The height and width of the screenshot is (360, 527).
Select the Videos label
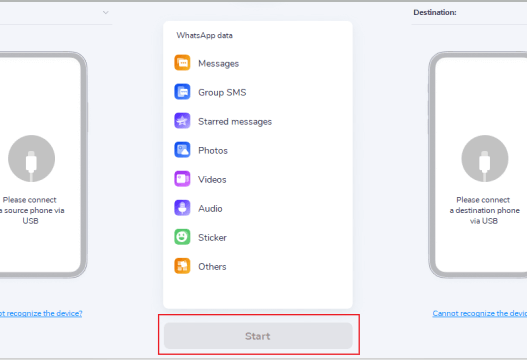(x=212, y=179)
